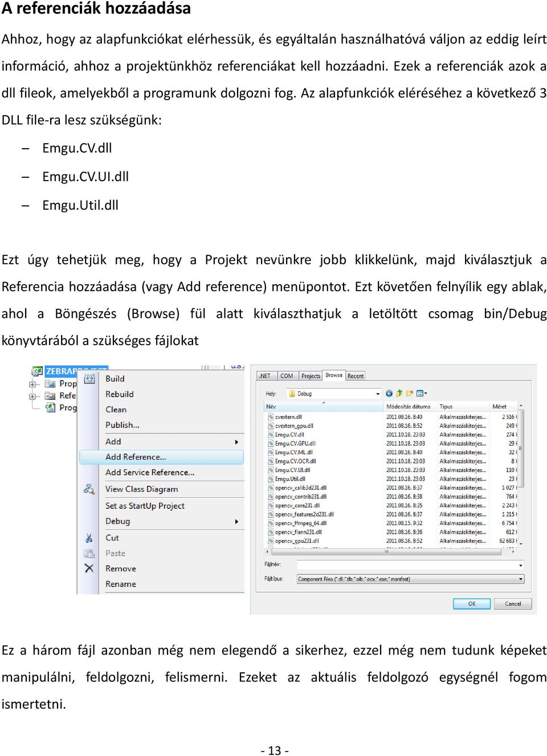547x756 pixels.
Task: Click the Up One Level folder icon
Action: coord(399,394)
